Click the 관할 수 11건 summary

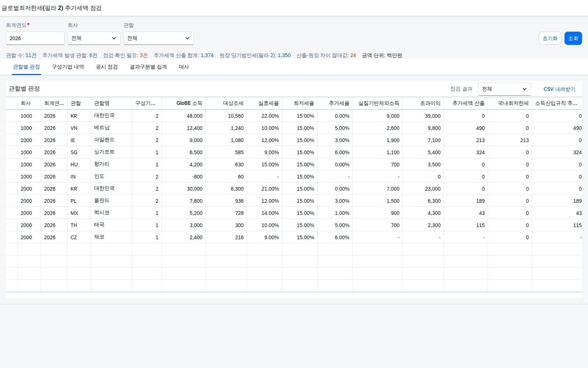21,56
